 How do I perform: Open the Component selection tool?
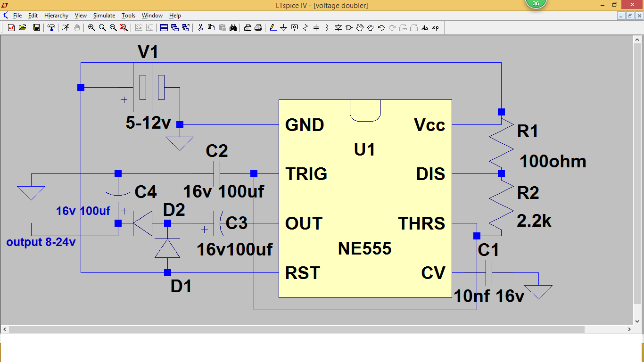coord(348,28)
